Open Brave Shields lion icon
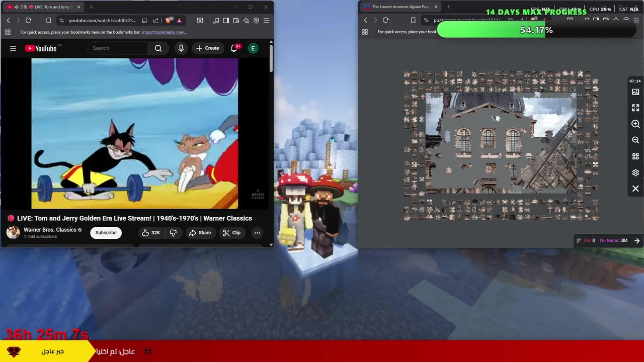 point(169,21)
